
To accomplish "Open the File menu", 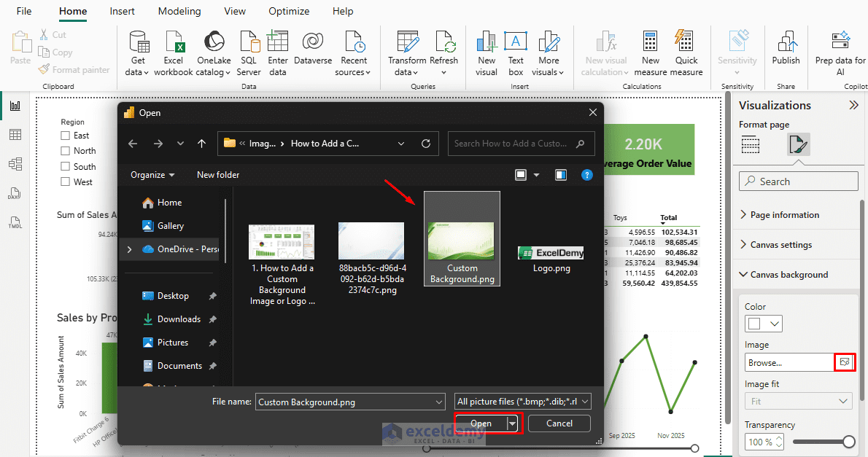I will 24,11.
